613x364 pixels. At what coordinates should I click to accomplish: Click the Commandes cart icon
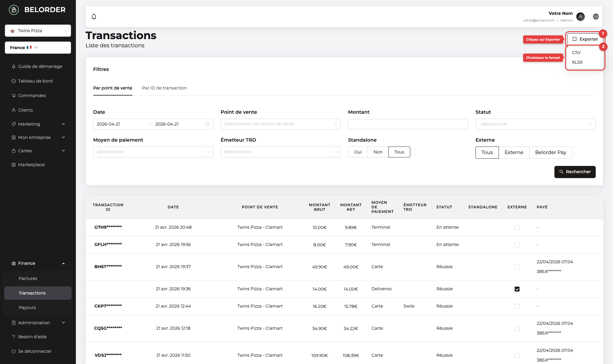[14, 96]
